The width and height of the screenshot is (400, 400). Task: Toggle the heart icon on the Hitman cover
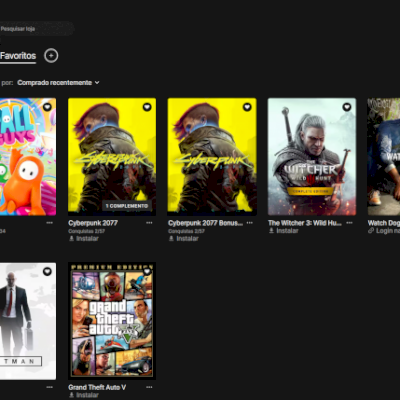47,271
